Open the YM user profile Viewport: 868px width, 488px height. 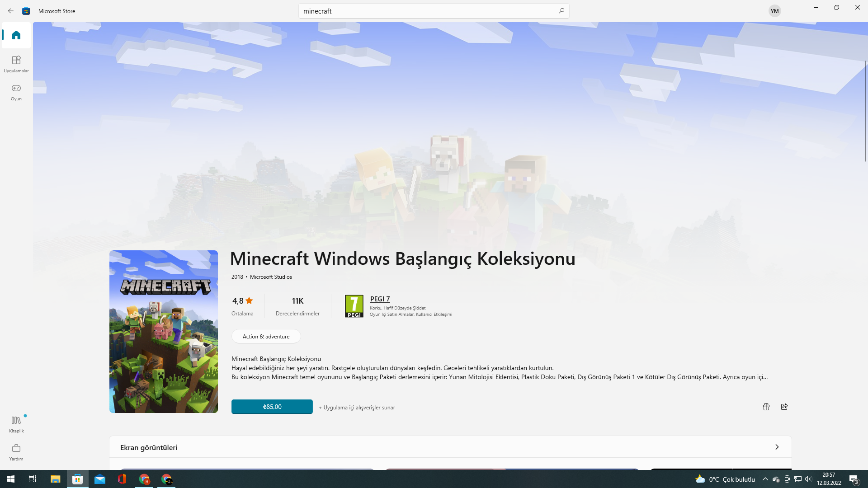pyautogui.click(x=774, y=11)
